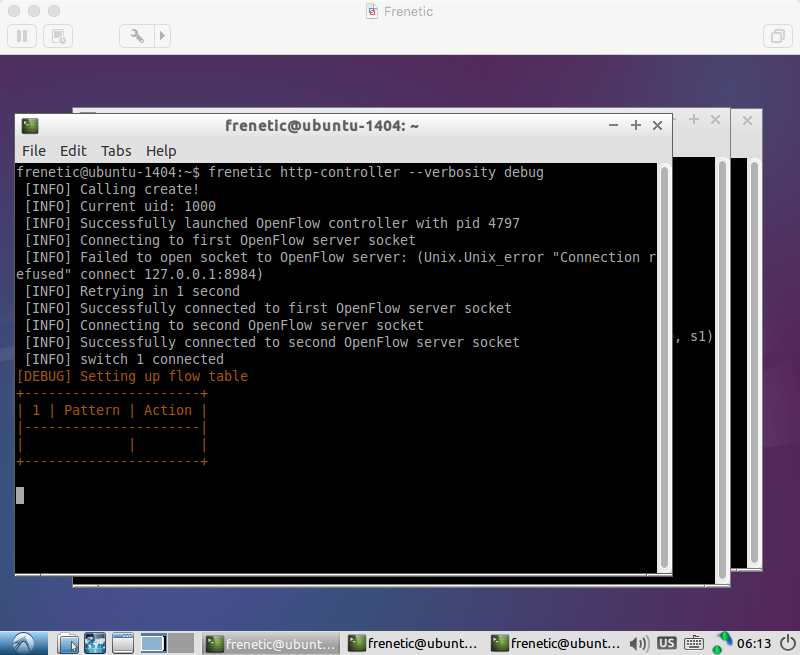The image size is (800, 655).
Task: Close the rearmost terminal window
Action: [747, 120]
